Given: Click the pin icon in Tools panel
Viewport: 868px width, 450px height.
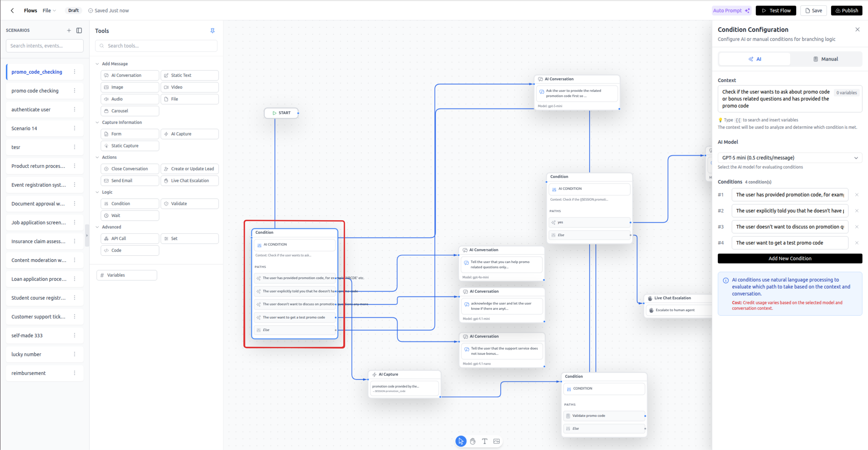Looking at the screenshot, I should (212, 31).
